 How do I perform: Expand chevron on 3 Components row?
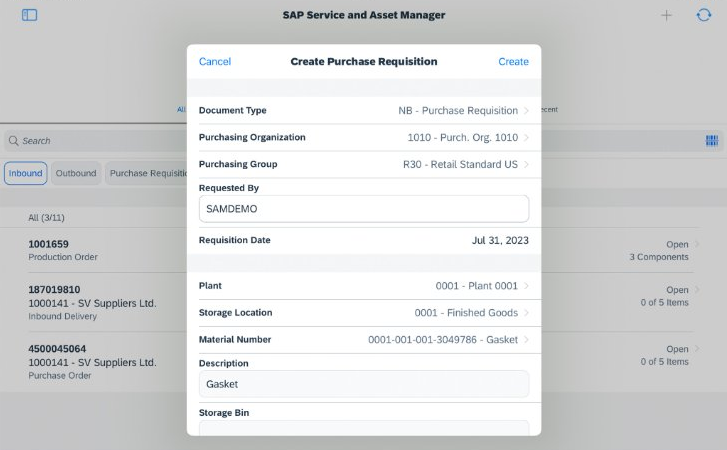[697, 244]
